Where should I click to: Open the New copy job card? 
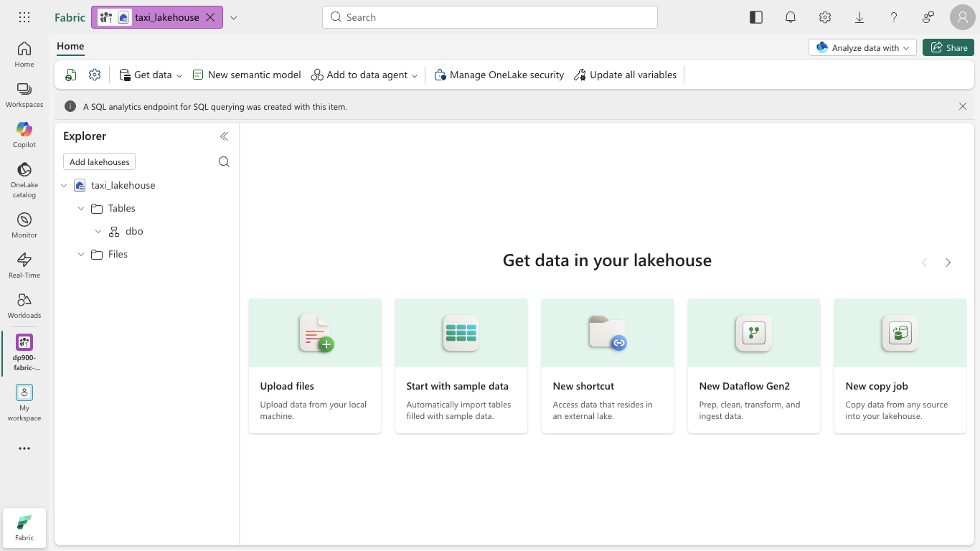pyautogui.click(x=900, y=366)
